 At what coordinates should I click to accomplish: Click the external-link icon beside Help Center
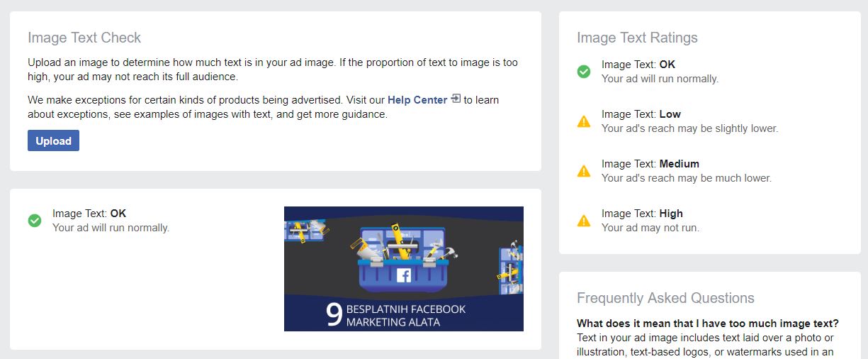point(456,99)
